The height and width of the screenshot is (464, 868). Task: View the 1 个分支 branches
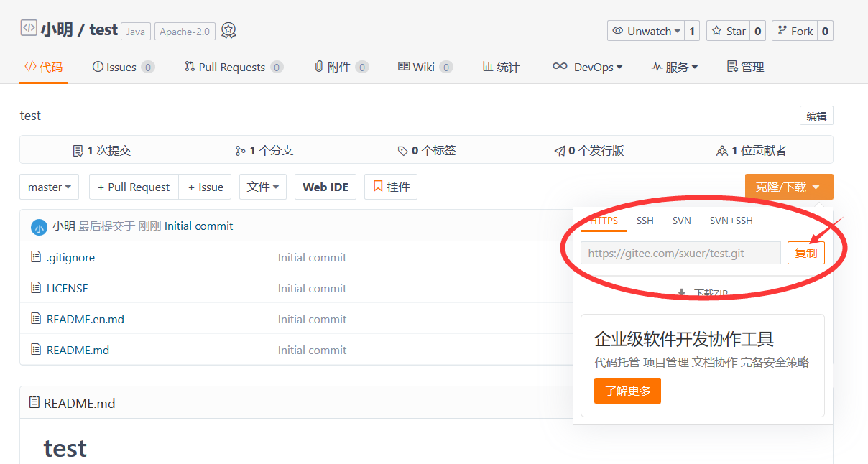pos(264,150)
